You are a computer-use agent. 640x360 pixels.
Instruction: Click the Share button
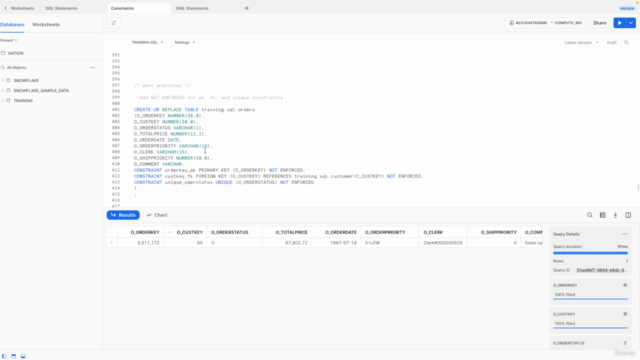click(600, 23)
